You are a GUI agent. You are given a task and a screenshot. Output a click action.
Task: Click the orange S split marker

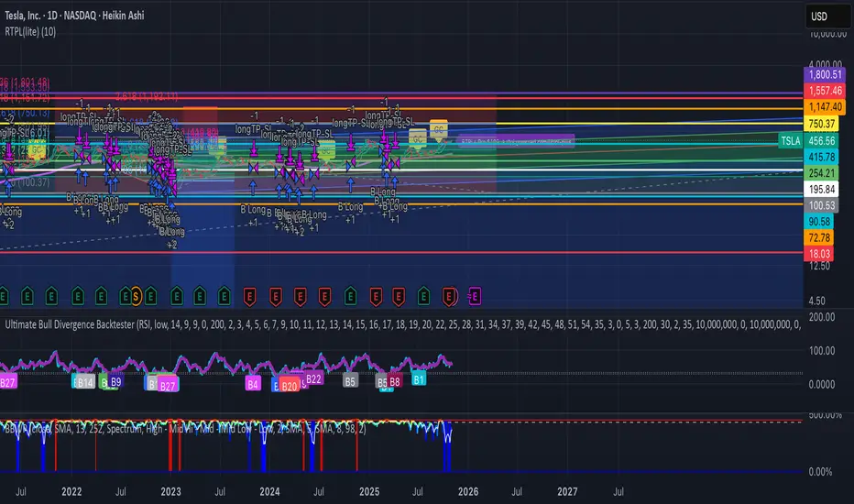136,297
